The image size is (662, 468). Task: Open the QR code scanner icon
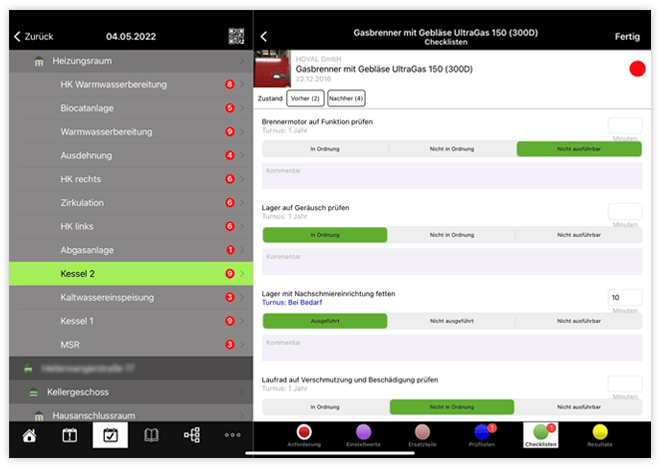[236, 36]
